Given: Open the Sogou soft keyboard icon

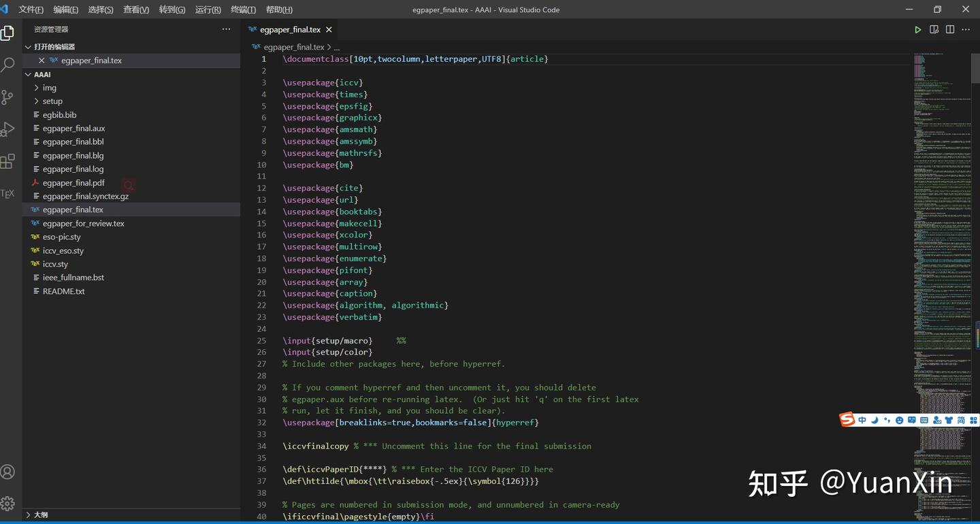Looking at the screenshot, I should [924, 421].
